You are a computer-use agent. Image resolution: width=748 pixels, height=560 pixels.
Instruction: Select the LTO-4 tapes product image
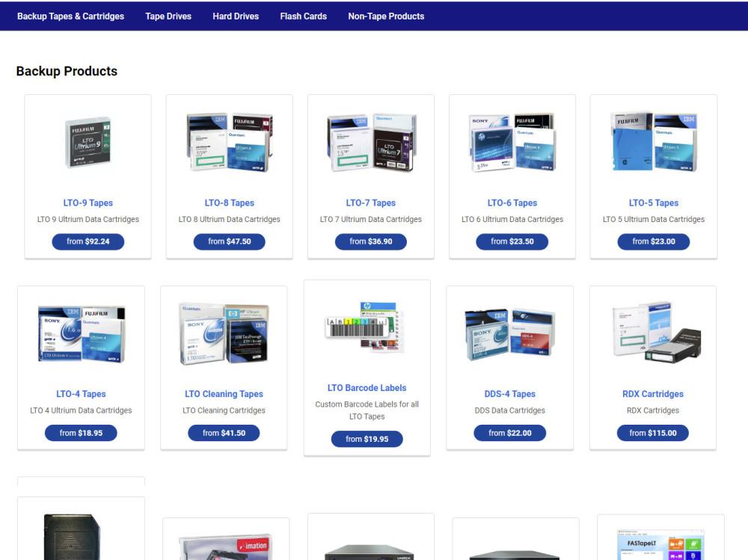81,334
